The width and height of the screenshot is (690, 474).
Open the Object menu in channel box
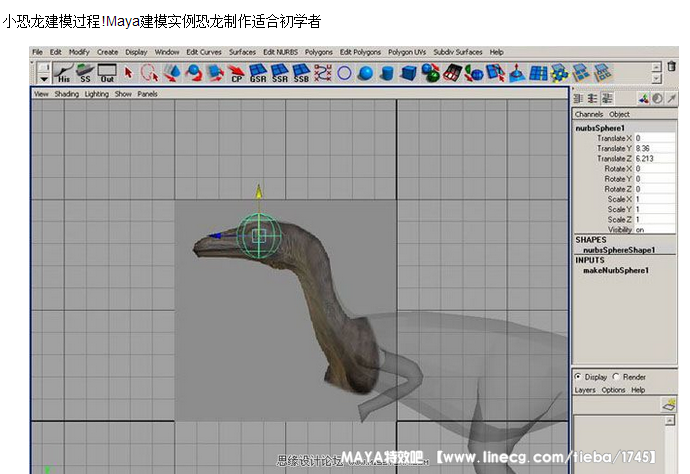coord(619,114)
